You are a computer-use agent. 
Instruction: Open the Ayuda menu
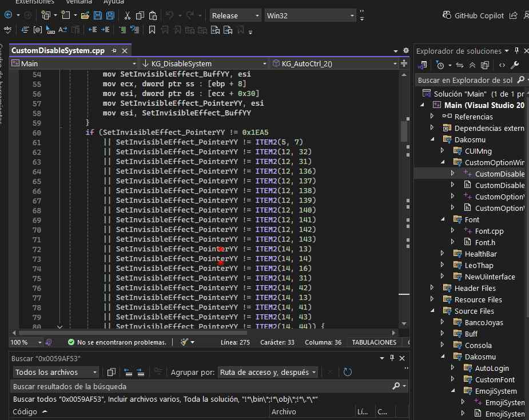click(114, 2)
